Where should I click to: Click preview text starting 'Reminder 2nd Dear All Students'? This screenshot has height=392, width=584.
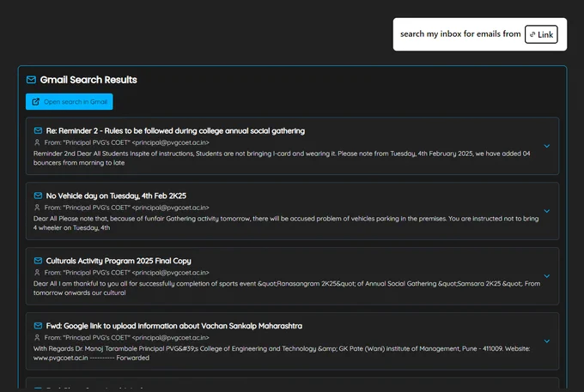(282, 158)
